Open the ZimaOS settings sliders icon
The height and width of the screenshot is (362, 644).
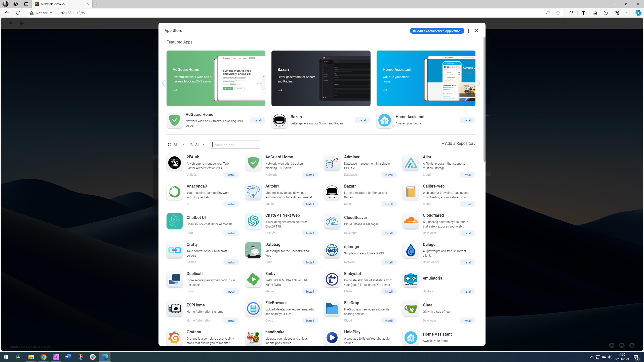[x=21, y=23]
